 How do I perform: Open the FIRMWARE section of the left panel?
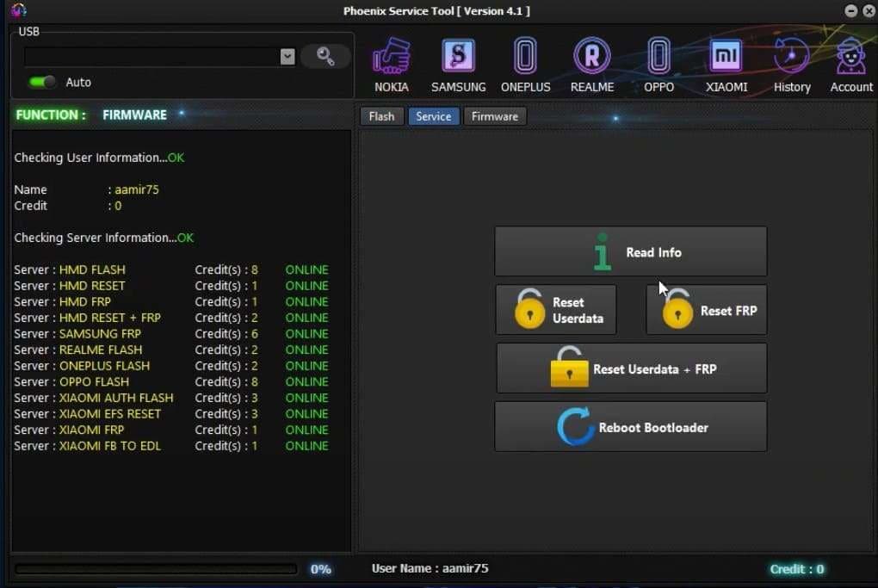[134, 114]
